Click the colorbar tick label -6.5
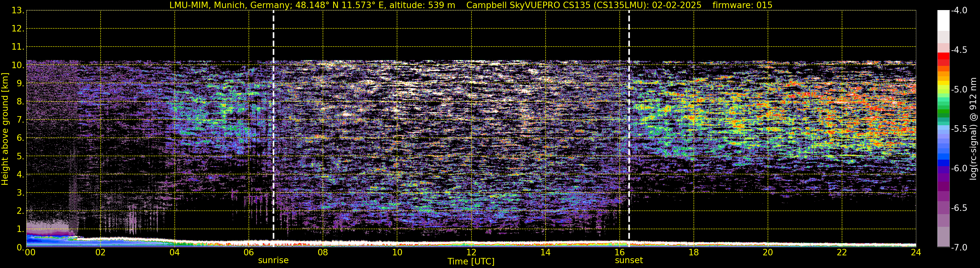980x268 pixels. (959, 208)
